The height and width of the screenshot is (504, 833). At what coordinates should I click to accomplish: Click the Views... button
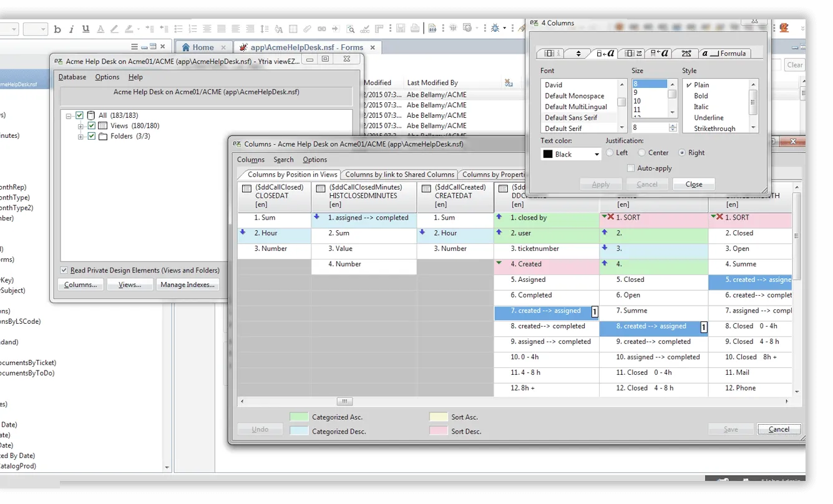[130, 285]
